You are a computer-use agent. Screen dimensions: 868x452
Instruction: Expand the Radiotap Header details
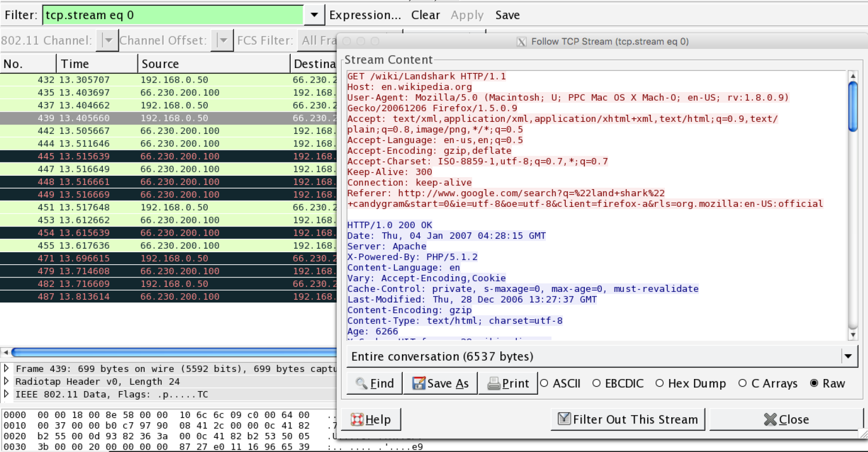pos(7,381)
